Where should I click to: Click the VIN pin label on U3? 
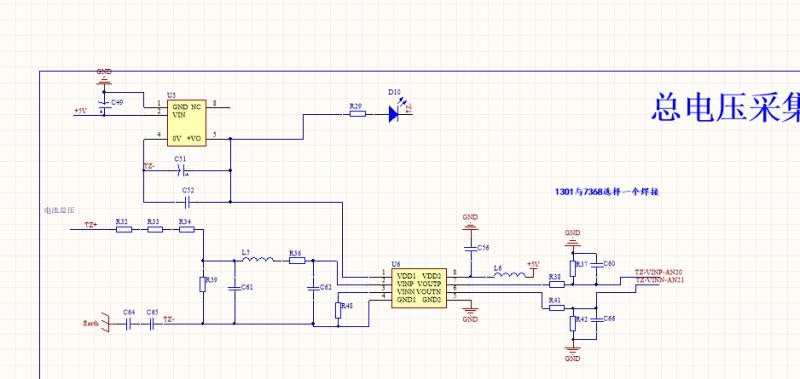(179, 115)
